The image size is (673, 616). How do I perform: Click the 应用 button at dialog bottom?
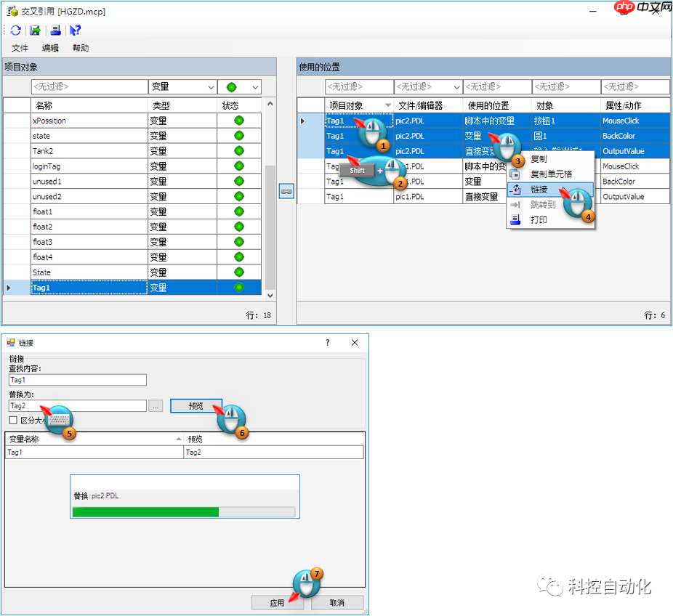[x=278, y=603]
